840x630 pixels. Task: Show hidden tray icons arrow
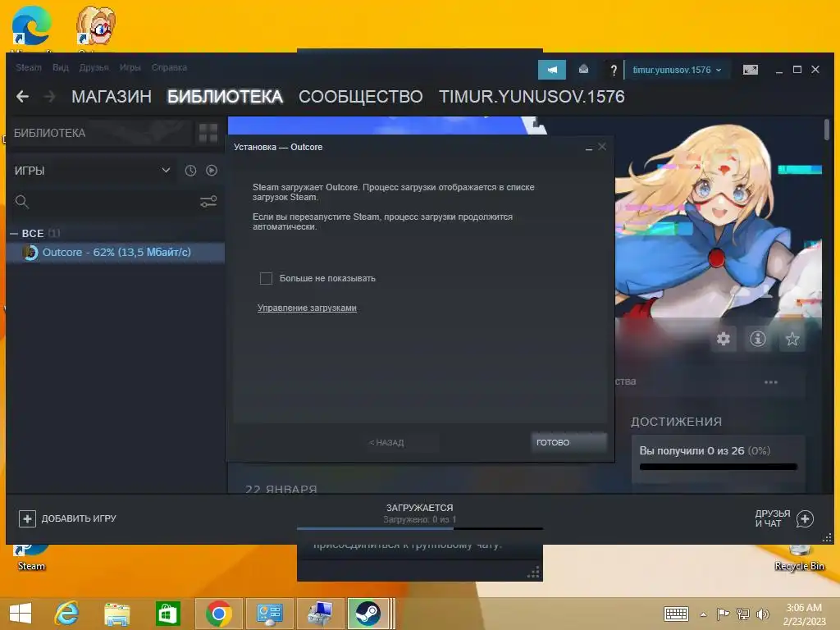(703, 614)
